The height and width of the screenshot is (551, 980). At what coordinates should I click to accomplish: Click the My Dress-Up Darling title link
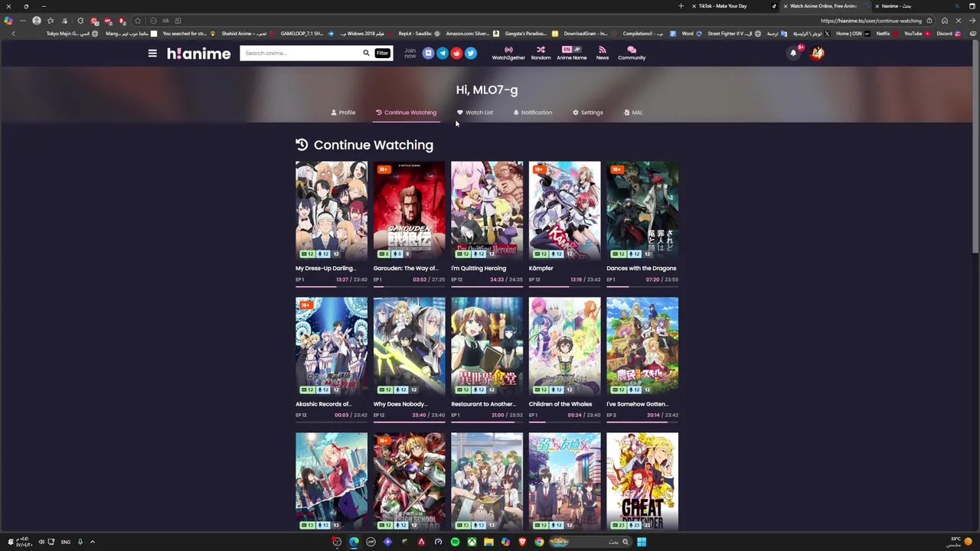325,269
